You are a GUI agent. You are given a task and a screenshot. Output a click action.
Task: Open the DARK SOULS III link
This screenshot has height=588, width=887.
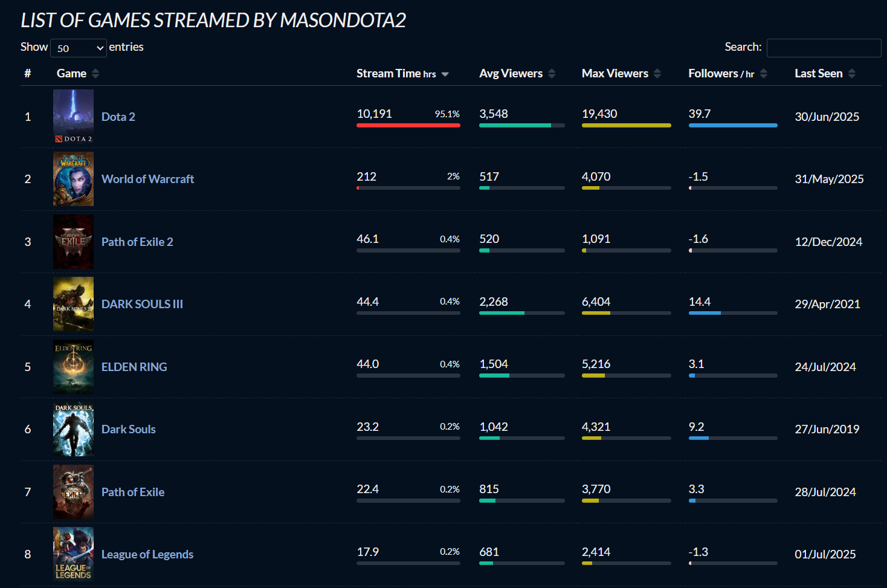click(x=142, y=304)
